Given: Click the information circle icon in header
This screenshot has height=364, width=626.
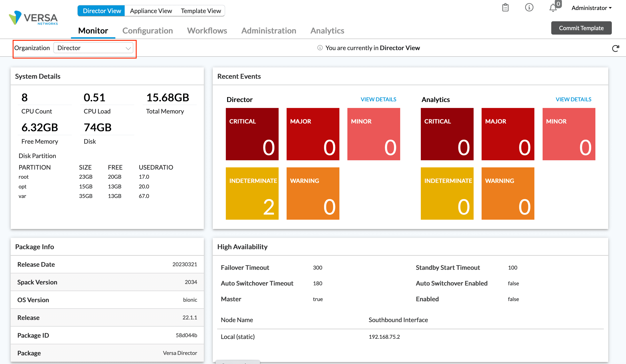Looking at the screenshot, I should (x=529, y=8).
